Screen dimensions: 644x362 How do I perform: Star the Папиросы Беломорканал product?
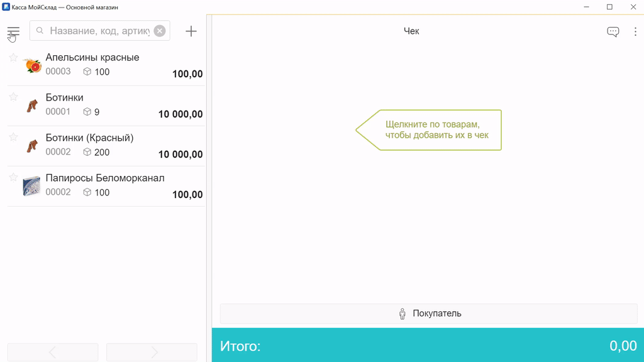point(13,177)
